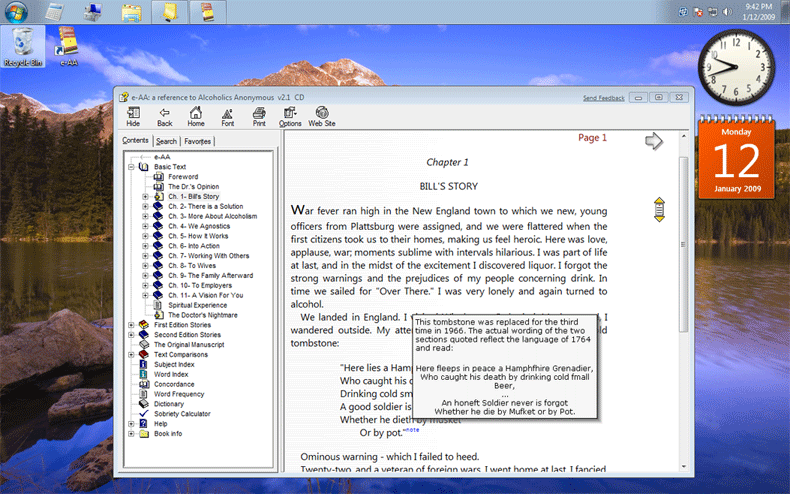Click the Subject Index icon
This screenshot has width=790, height=494.
pos(144,364)
